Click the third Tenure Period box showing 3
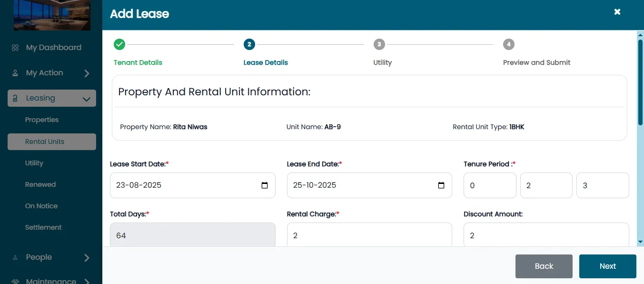 (603, 185)
